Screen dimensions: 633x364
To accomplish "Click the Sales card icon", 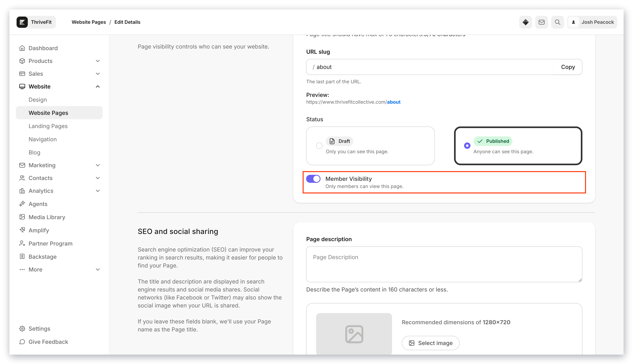I will point(22,74).
